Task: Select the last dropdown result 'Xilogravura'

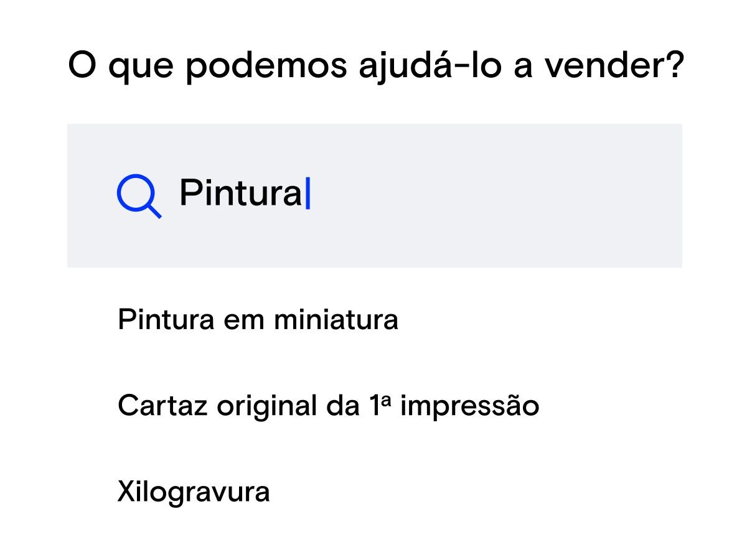Action: 194,492
